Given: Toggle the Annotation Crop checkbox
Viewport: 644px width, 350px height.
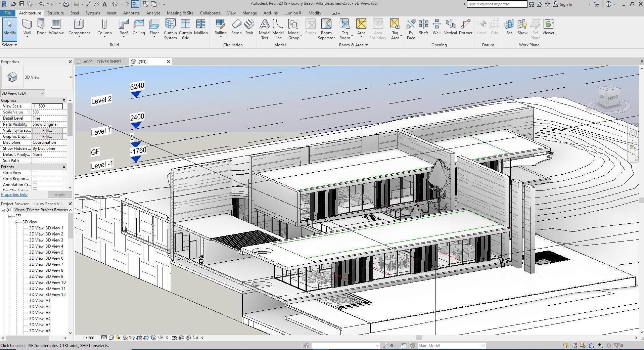Looking at the screenshot, I should point(35,185).
